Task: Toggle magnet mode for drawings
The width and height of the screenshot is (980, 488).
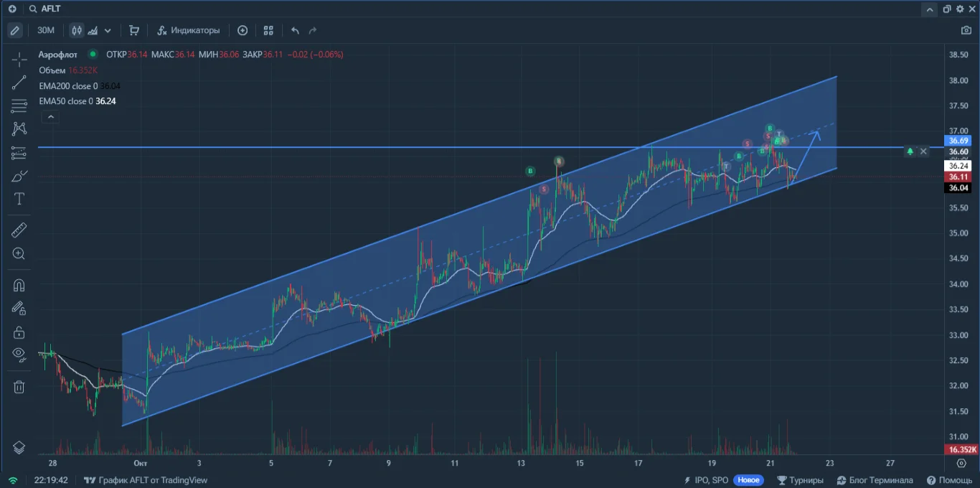Action: (19, 285)
